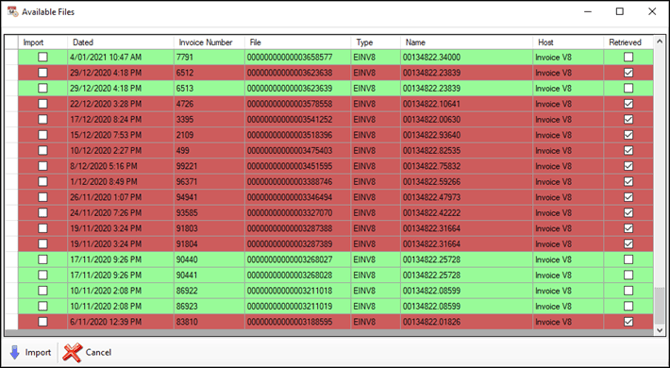Select name cell 00134822.47973

(x=466, y=197)
